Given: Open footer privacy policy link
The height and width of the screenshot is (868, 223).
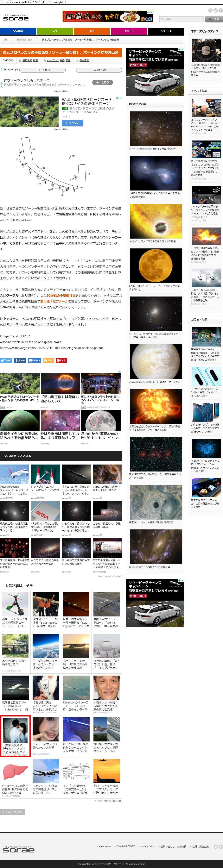Looking at the screenshot, I should coord(147,846).
